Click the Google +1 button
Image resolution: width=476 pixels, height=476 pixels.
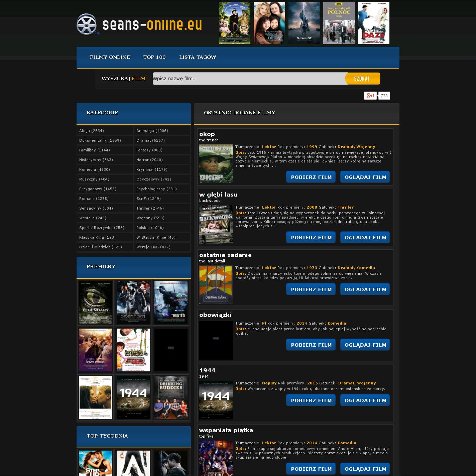(370, 96)
